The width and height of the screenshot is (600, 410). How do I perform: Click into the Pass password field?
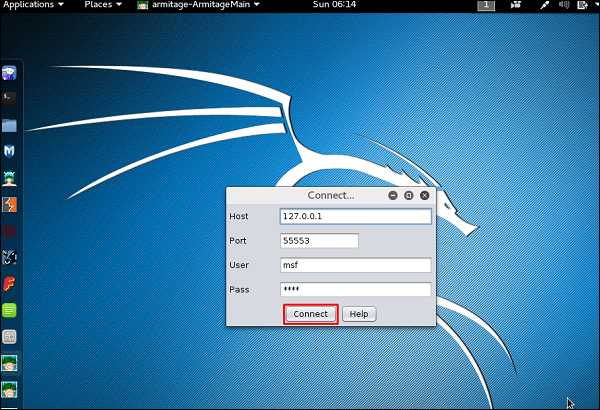356,290
